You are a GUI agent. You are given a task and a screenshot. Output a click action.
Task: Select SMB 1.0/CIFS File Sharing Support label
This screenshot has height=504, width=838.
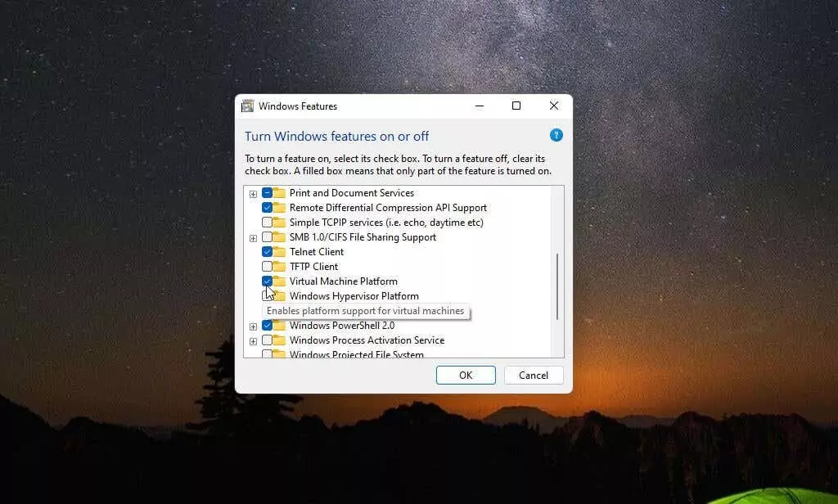point(363,236)
